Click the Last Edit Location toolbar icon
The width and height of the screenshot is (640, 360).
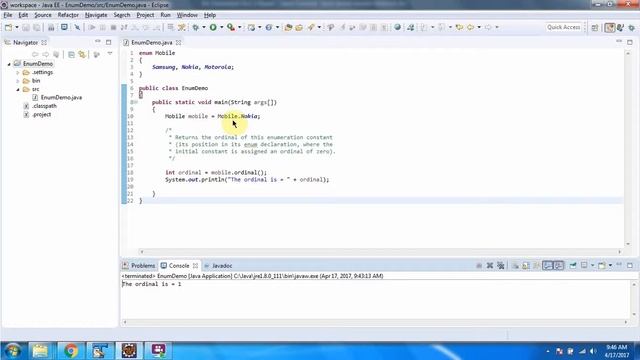(x=459, y=27)
